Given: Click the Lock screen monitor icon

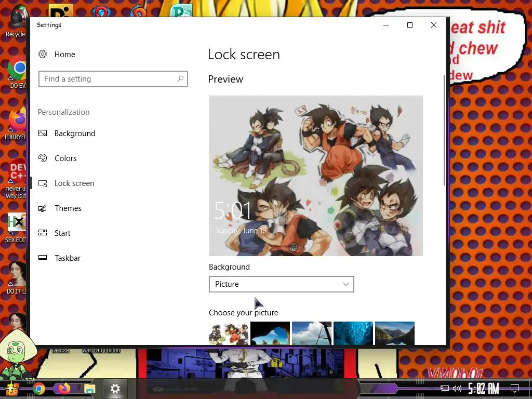Looking at the screenshot, I should pyautogui.click(x=43, y=183).
